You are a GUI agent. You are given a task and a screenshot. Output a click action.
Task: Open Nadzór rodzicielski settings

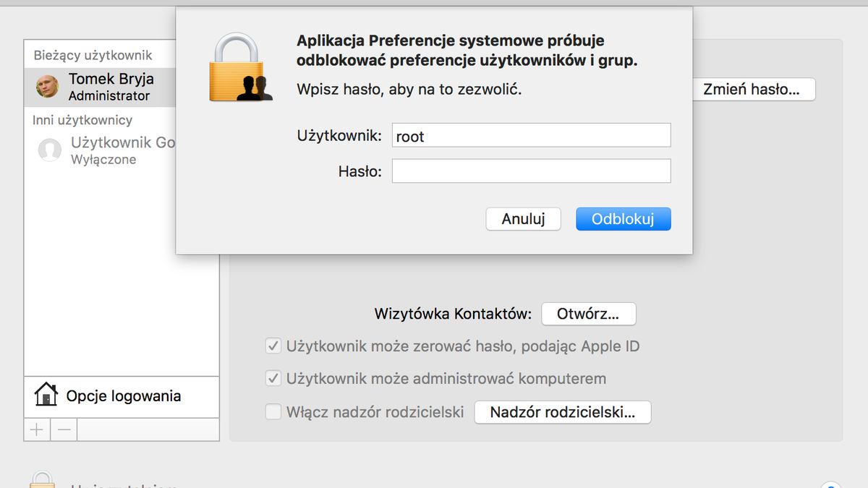pyautogui.click(x=563, y=412)
